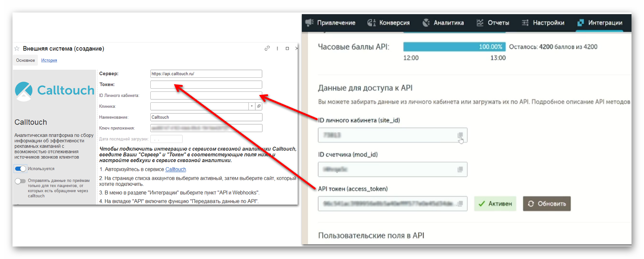644x259 pixels.
Task: Focus the Ключ приложения field
Action: [x=206, y=128]
